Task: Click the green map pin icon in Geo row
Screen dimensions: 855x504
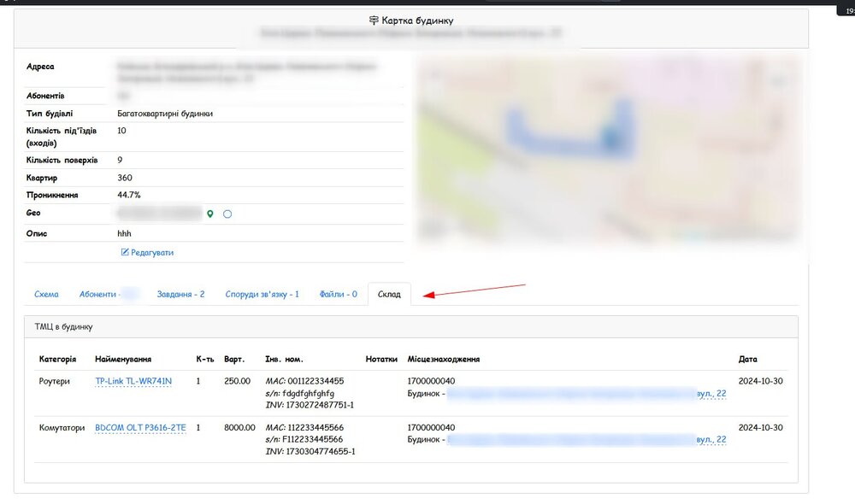Action: 210,214
